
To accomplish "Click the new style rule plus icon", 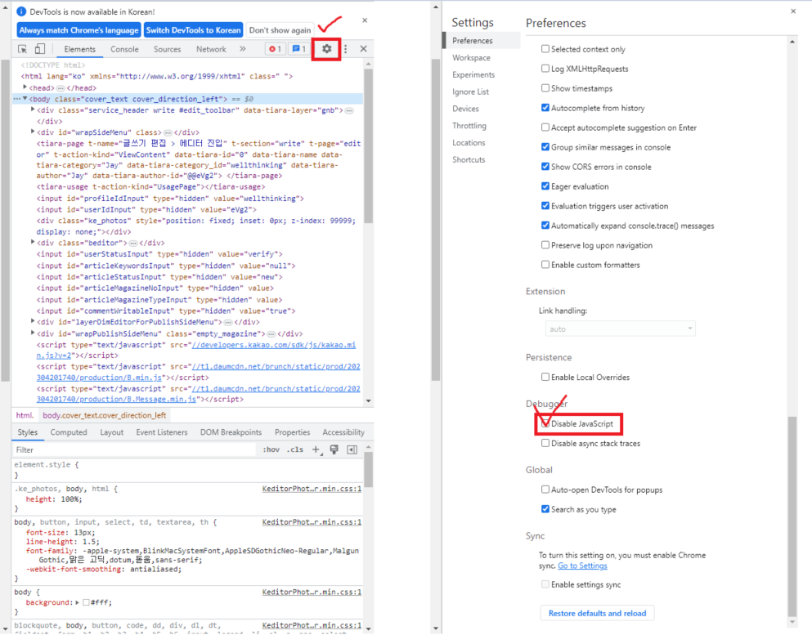I will point(316,449).
